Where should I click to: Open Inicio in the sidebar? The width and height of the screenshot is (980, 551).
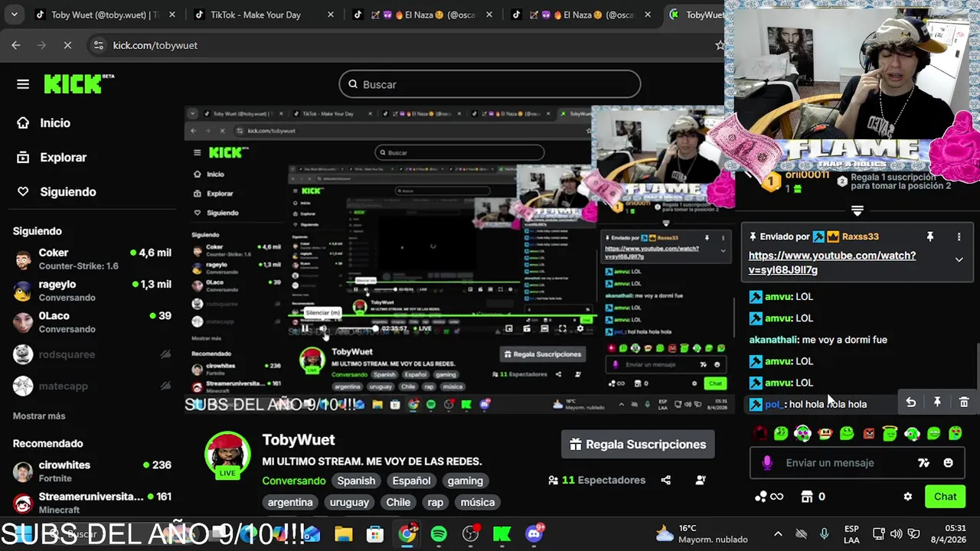[x=45, y=122]
